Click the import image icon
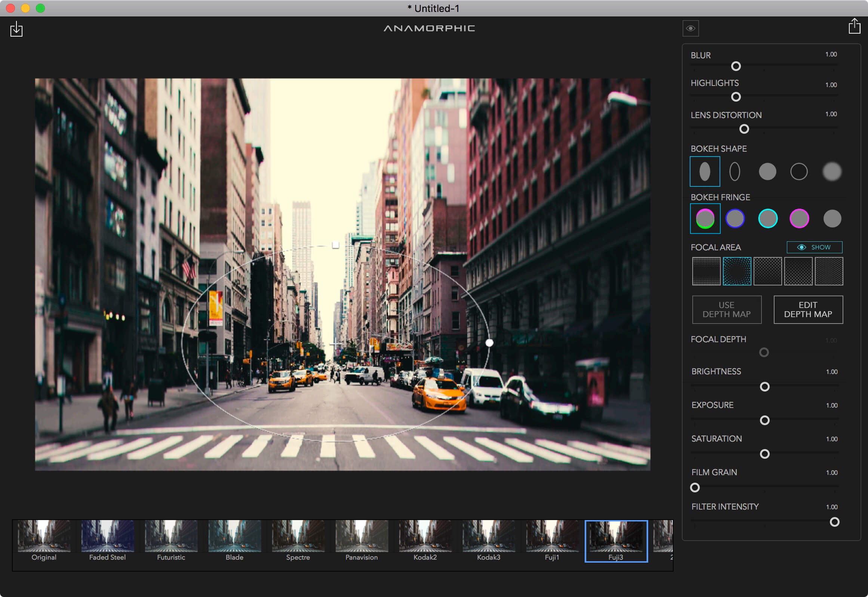This screenshot has width=868, height=597. tap(16, 29)
